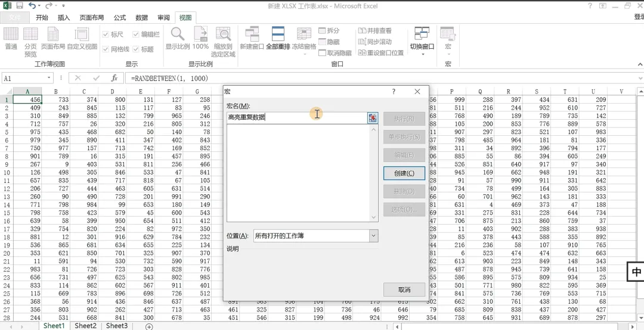The width and height of the screenshot is (644, 330).
Task: Click the horizontal scrollbar left arrow
Action: point(397,326)
